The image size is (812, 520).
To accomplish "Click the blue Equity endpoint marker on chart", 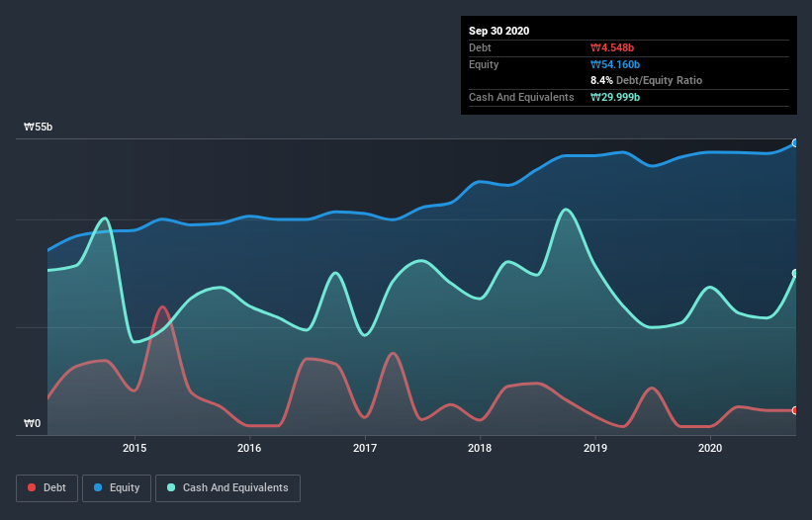I will coord(795,143).
